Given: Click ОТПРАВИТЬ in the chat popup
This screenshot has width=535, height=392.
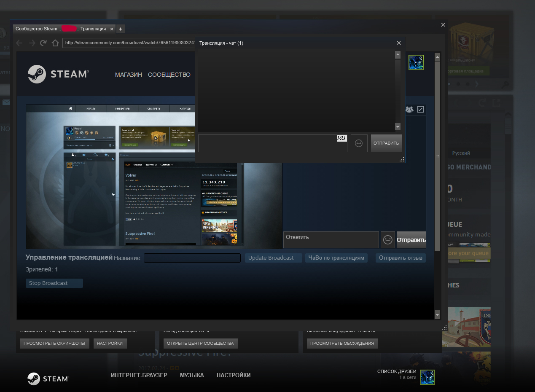Looking at the screenshot, I should pos(386,143).
